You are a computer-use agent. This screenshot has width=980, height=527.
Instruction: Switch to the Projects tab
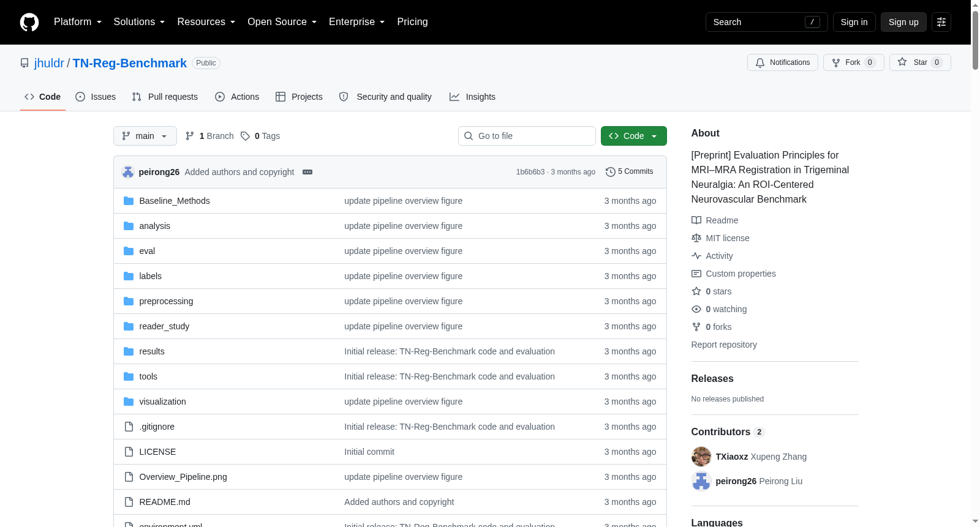[x=299, y=97]
